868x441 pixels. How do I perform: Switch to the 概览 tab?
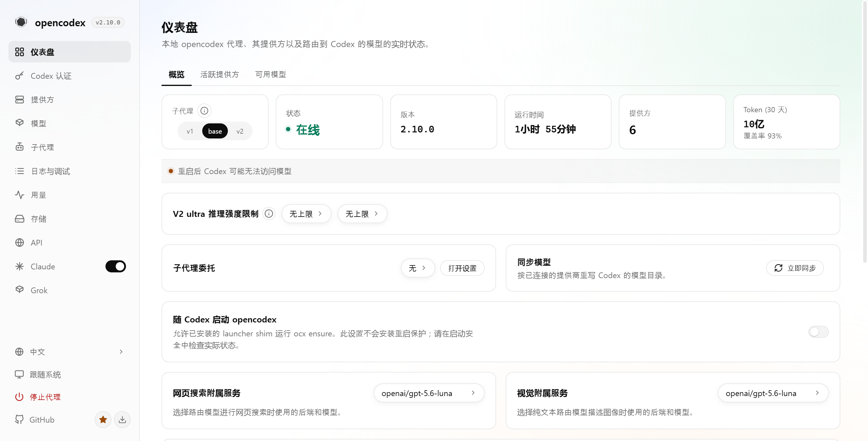click(x=177, y=75)
